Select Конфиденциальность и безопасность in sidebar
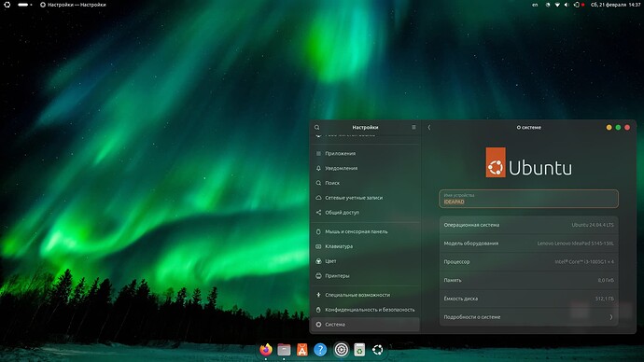The height and width of the screenshot is (362, 644). click(x=365, y=310)
